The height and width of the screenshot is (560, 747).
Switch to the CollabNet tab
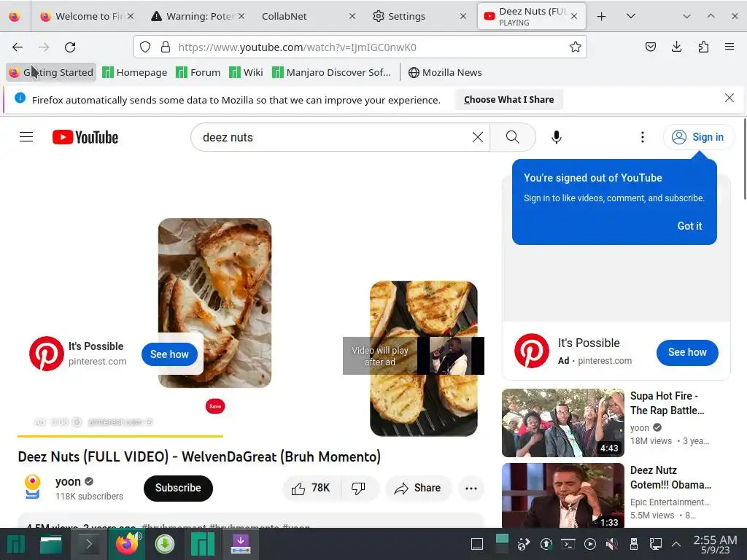pos(309,16)
